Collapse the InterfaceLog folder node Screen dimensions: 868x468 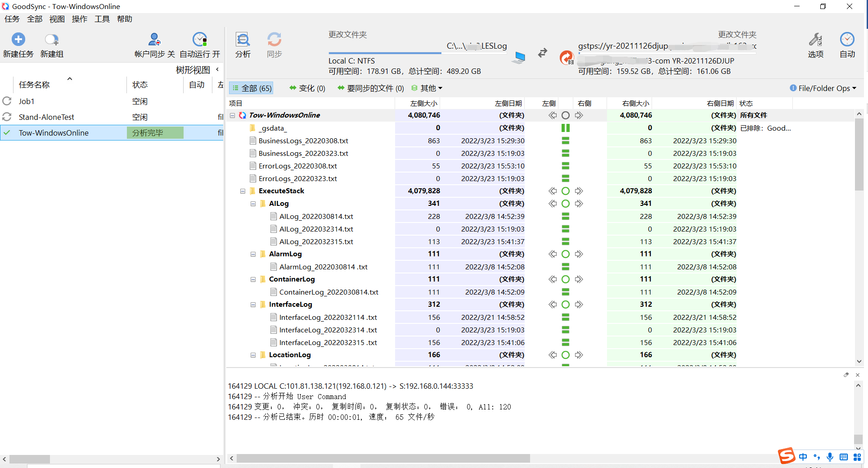[253, 304]
